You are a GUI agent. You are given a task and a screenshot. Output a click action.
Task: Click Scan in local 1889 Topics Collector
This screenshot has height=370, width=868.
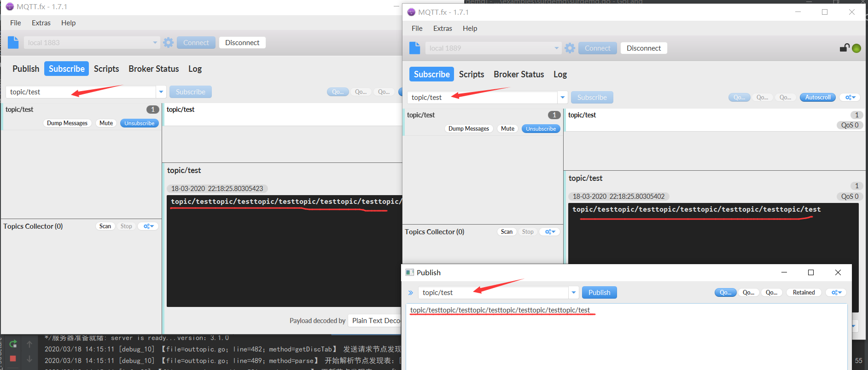click(507, 232)
